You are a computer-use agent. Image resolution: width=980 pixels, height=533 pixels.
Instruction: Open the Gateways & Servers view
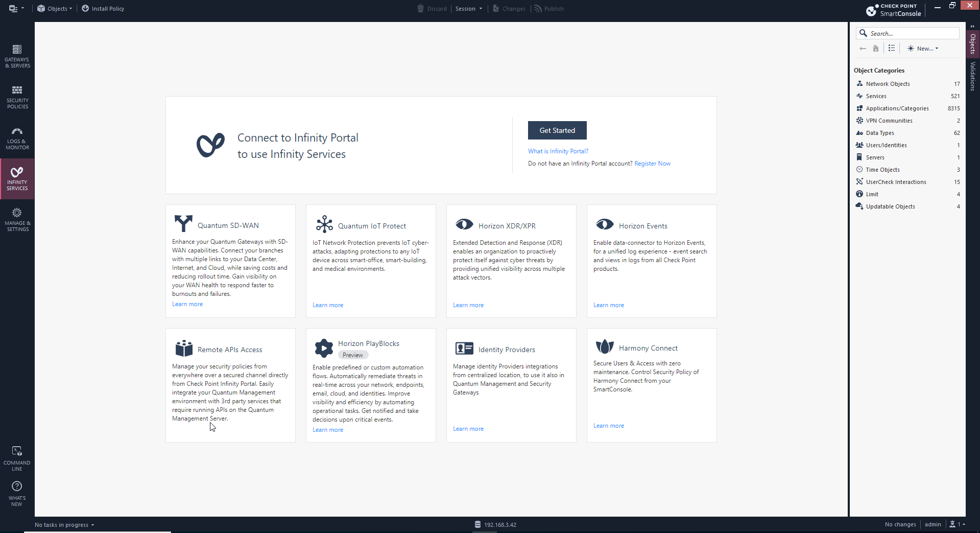pos(17,56)
